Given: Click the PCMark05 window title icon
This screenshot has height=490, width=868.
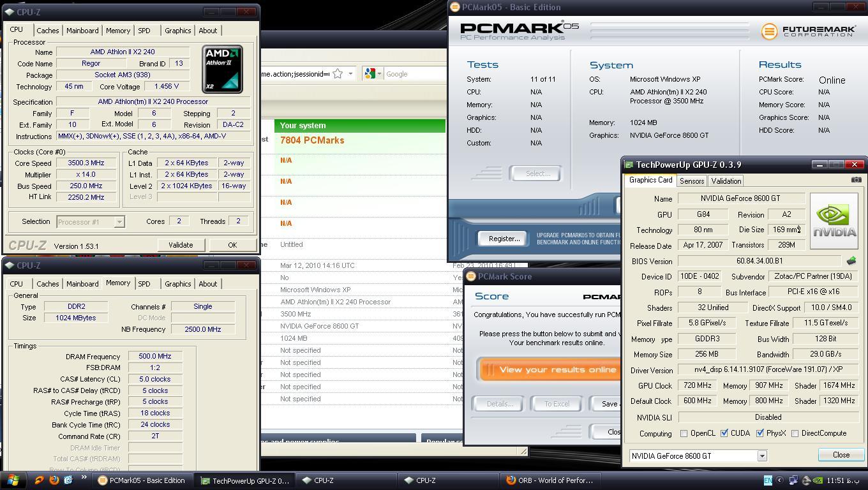Looking at the screenshot, I should 455,7.
